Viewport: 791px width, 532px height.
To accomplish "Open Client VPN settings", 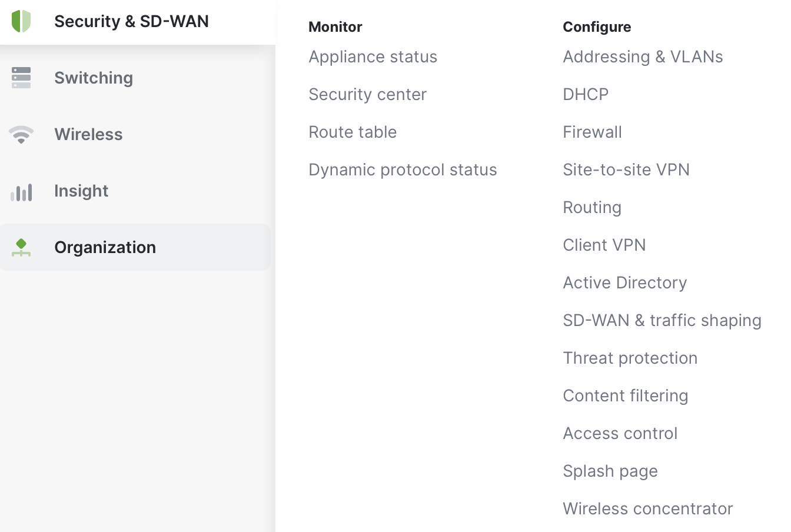I will [x=604, y=245].
